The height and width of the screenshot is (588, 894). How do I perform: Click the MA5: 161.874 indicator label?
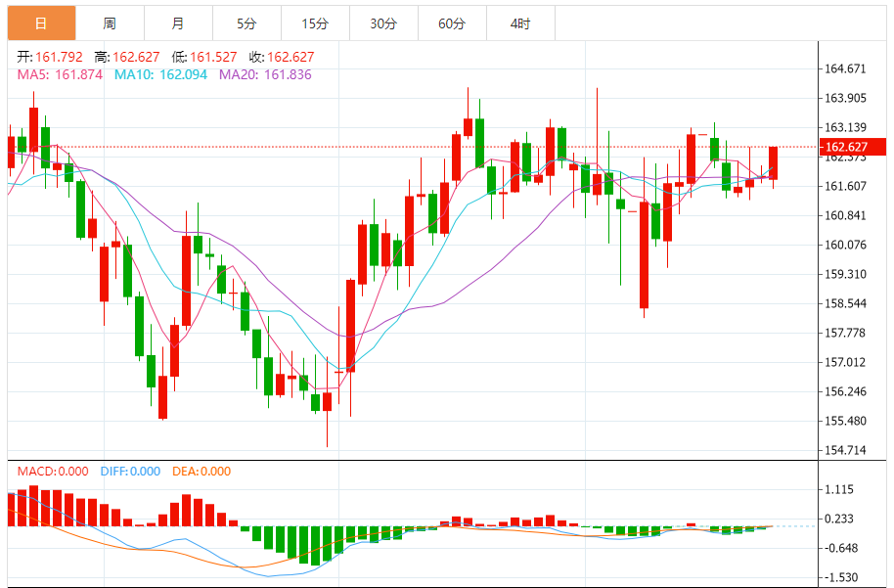(x=60, y=74)
